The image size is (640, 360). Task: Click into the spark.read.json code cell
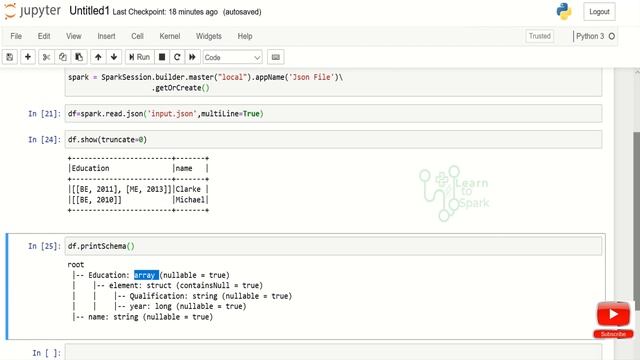pyautogui.click(x=333, y=114)
